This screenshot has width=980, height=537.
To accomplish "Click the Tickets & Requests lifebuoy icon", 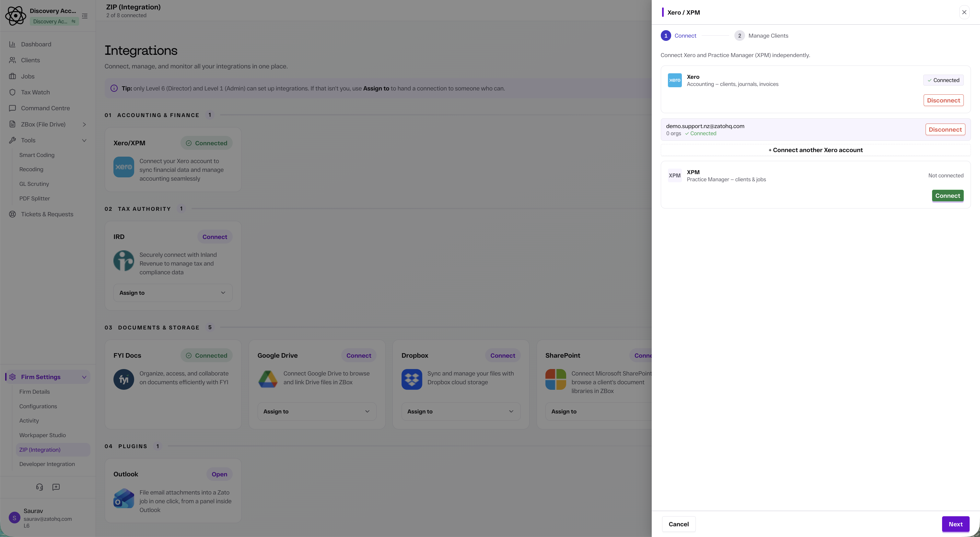I will [12, 214].
